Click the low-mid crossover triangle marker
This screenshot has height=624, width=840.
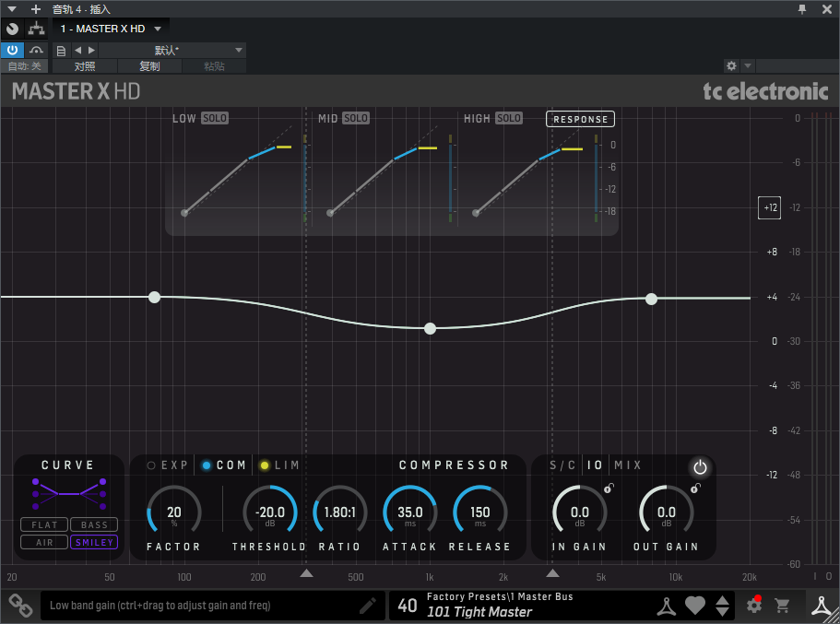click(x=306, y=573)
